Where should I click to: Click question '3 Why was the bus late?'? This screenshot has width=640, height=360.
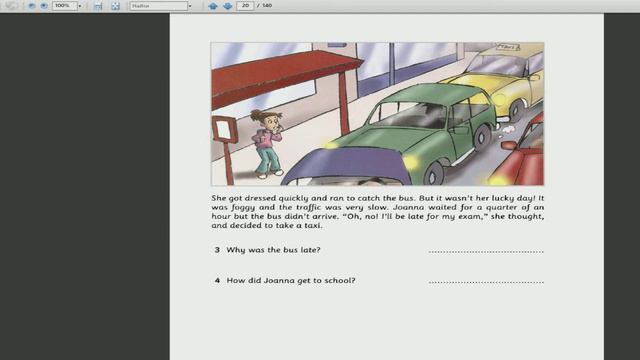(268, 250)
